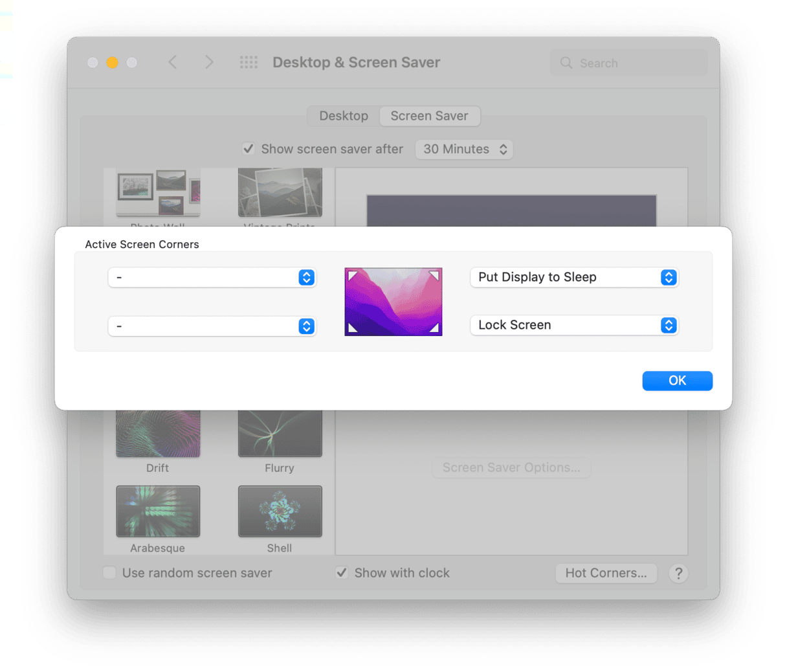Open the bottom-left corner action dropdown

(212, 326)
